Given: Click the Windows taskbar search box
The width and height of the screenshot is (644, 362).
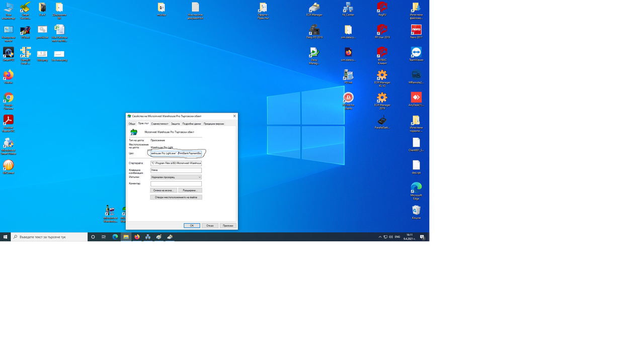Looking at the screenshot, I should [x=49, y=237].
